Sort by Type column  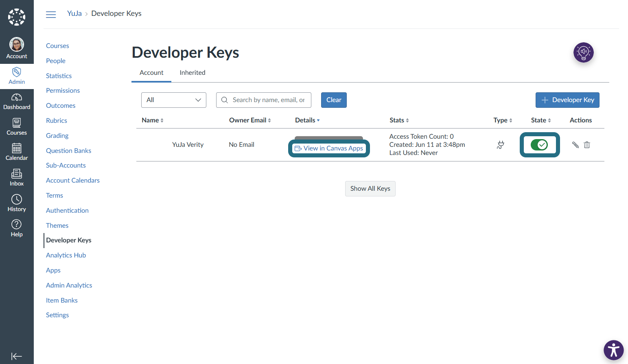click(503, 120)
